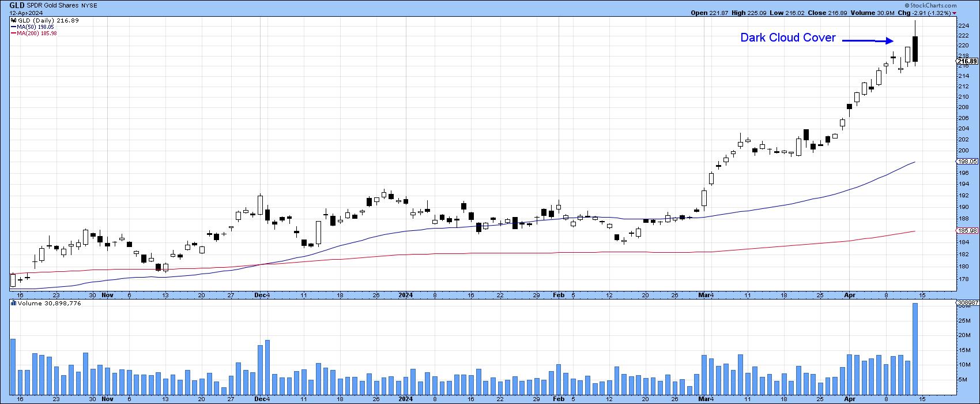
Task: Click the large black Dark Cloud Cover candle
Action: click(915, 49)
